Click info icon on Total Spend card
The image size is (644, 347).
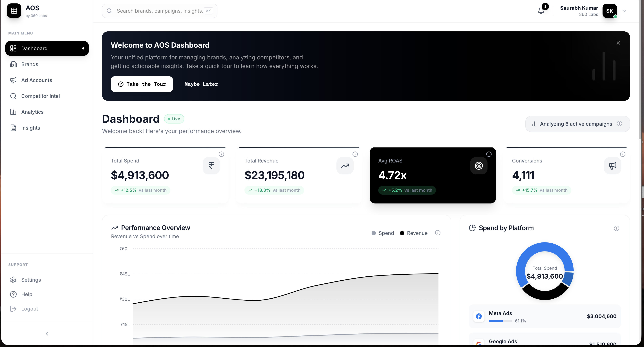click(x=221, y=154)
